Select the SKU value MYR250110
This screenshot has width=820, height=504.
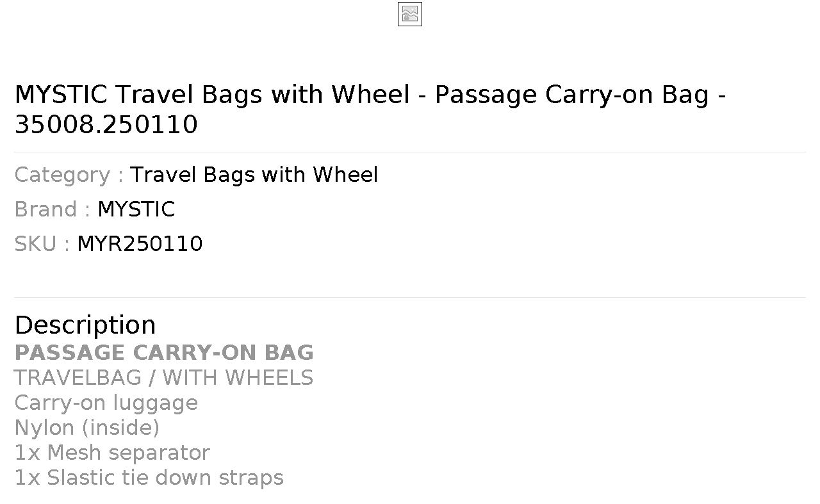[x=140, y=244]
